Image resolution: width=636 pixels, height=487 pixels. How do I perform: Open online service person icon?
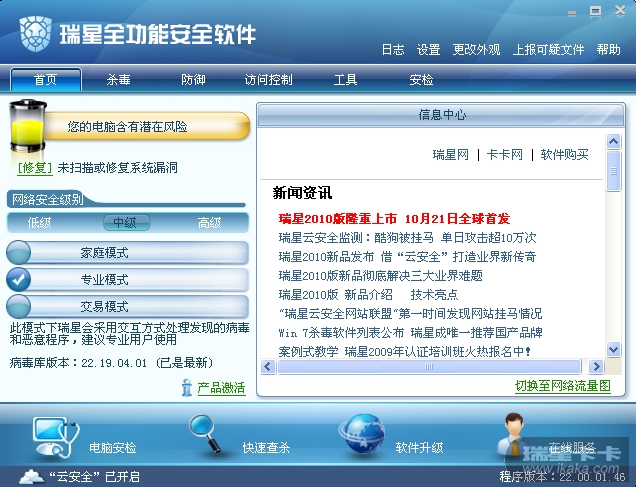(x=513, y=435)
